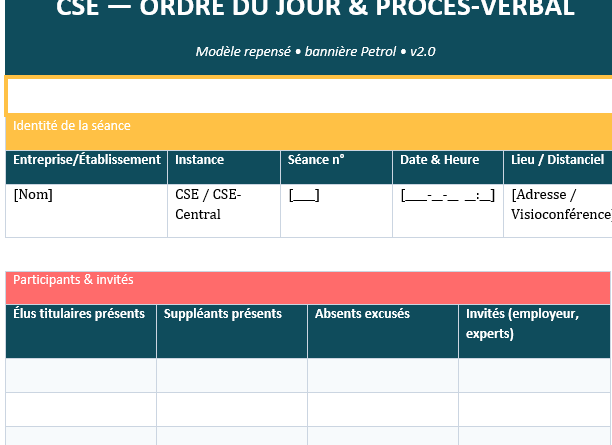Click first empty row under 'Élus titulaires présents'
The width and height of the screenshot is (612, 445).
(x=81, y=375)
